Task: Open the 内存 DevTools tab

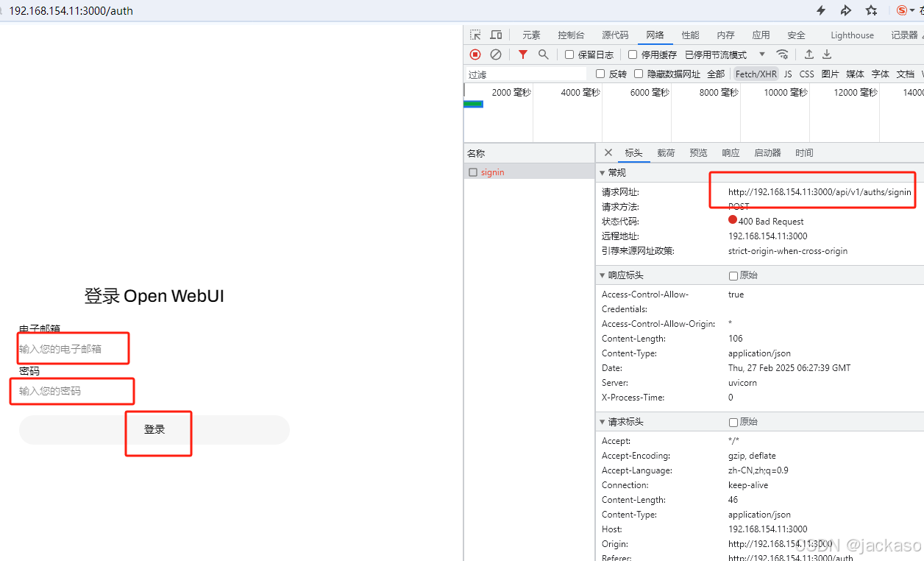Action: tap(725, 35)
